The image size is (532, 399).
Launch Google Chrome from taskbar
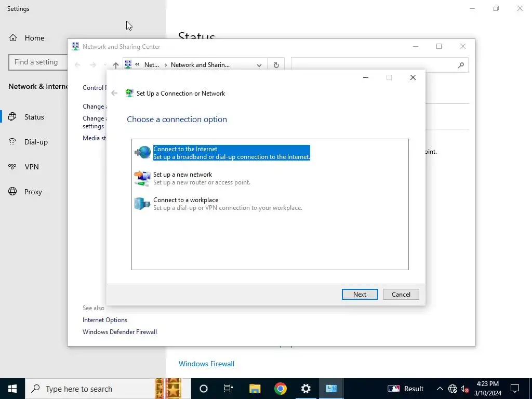280,389
